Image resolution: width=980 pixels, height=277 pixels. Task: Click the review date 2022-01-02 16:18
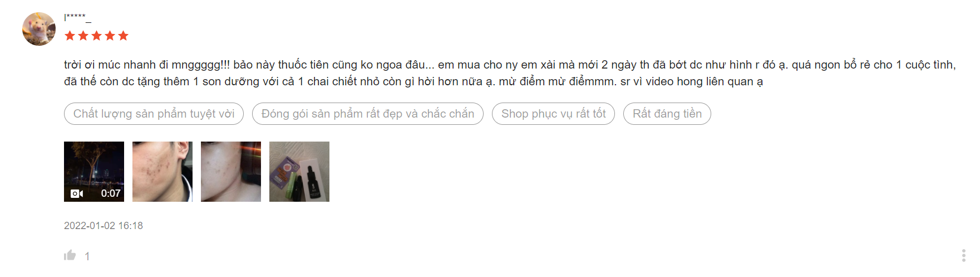104,226
